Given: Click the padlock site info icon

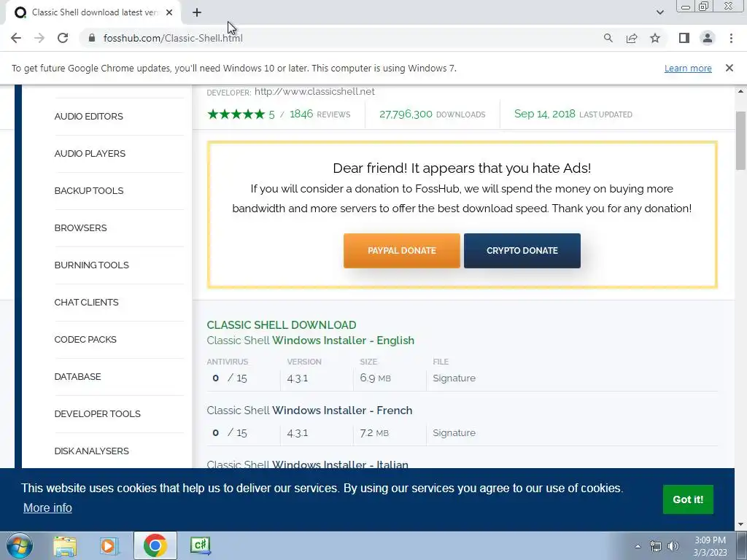Looking at the screenshot, I should [92, 38].
